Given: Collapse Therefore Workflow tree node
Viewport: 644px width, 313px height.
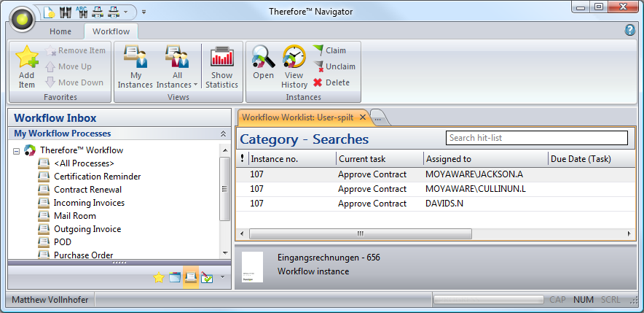Looking at the screenshot, I should [17, 151].
